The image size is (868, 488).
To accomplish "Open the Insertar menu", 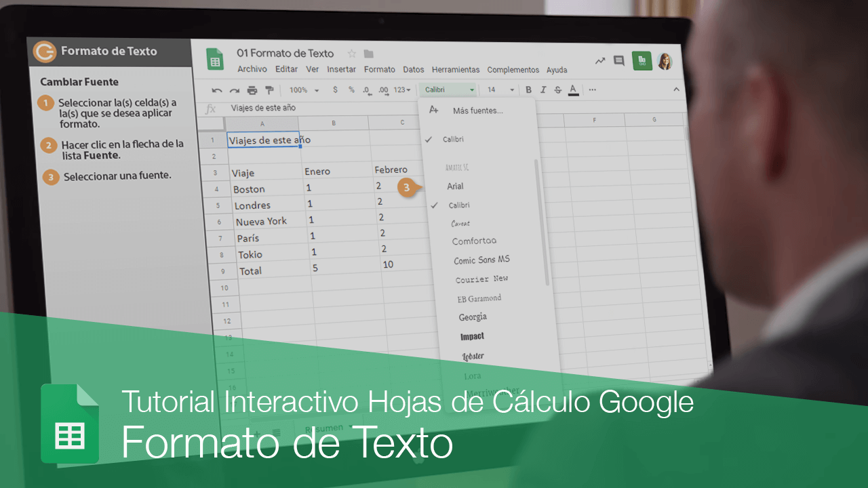I will pos(341,69).
